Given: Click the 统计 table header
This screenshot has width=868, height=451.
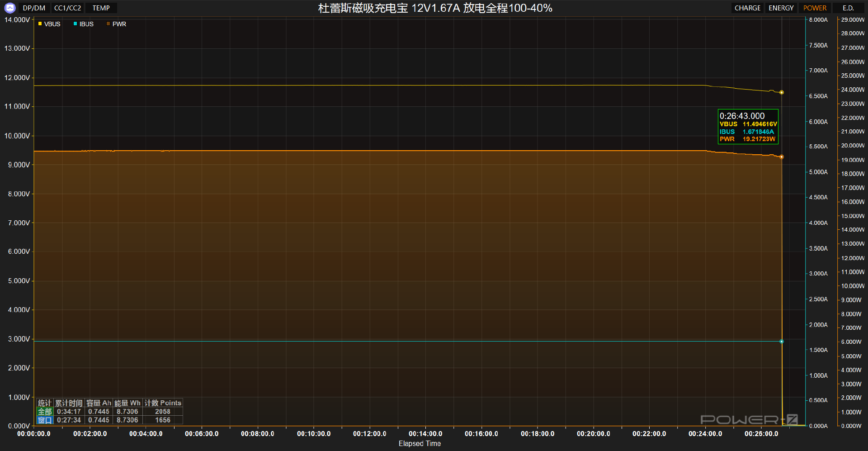Looking at the screenshot, I should 45,403.
